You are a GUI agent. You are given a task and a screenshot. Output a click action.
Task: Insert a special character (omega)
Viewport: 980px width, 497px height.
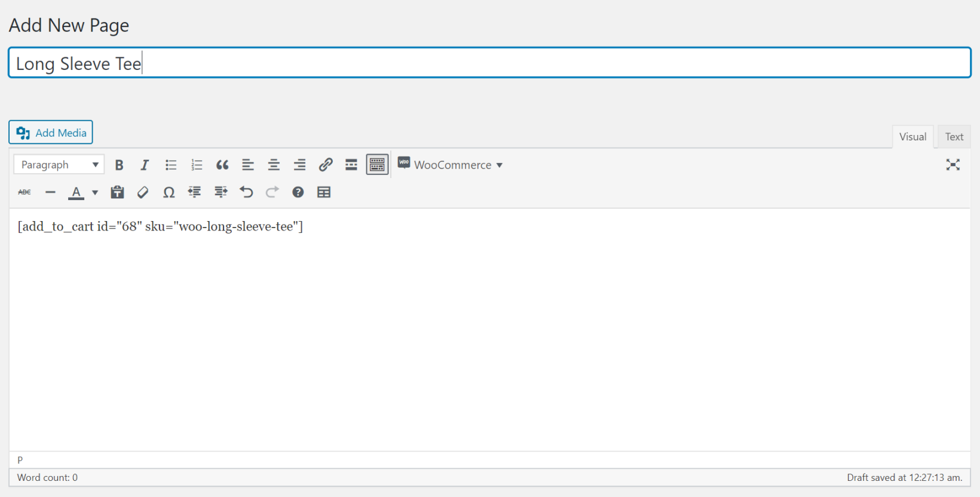pos(169,192)
